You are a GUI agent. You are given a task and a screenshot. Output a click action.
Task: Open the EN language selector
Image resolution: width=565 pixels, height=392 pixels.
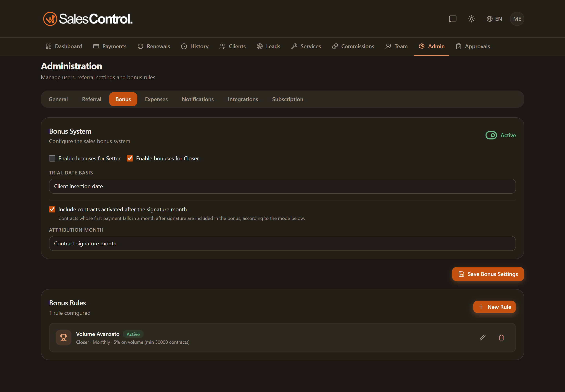[494, 19]
